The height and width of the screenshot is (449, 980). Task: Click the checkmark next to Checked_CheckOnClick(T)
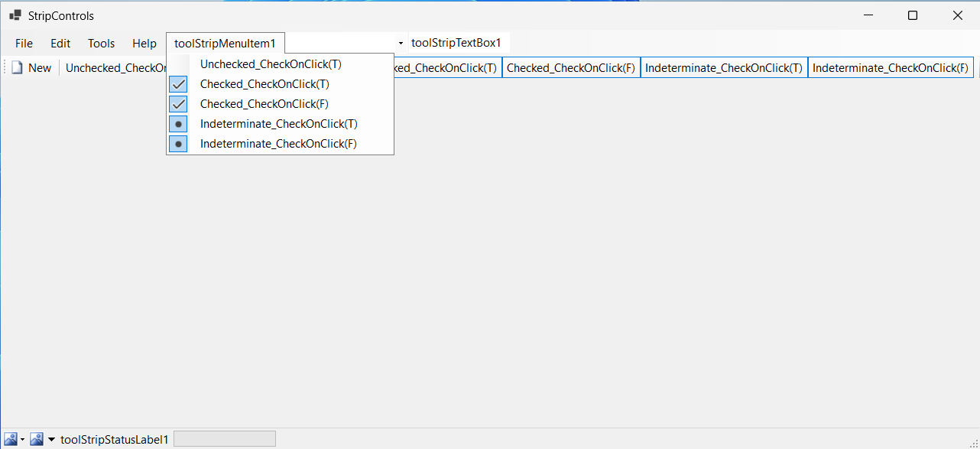click(x=178, y=83)
